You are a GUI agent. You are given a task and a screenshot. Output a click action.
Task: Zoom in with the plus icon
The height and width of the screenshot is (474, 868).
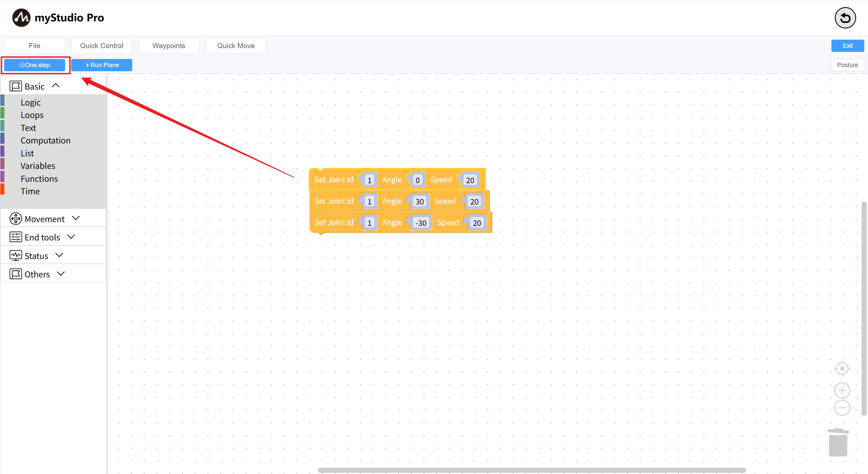tap(842, 390)
